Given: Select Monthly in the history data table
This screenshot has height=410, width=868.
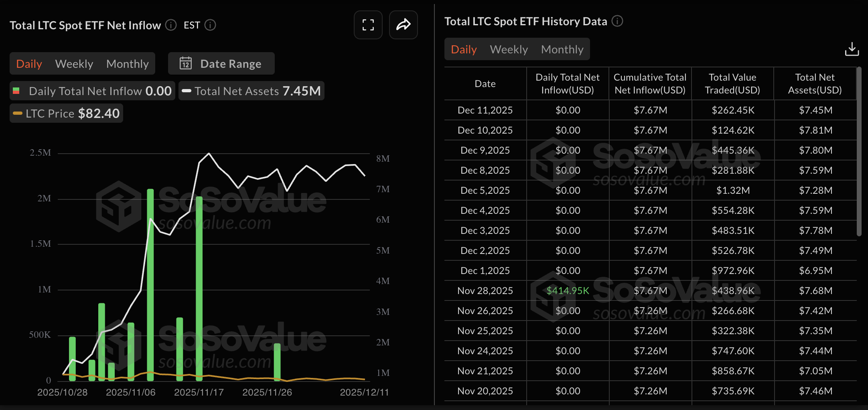Looking at the screenshot, I should click(x=562, y=49).
